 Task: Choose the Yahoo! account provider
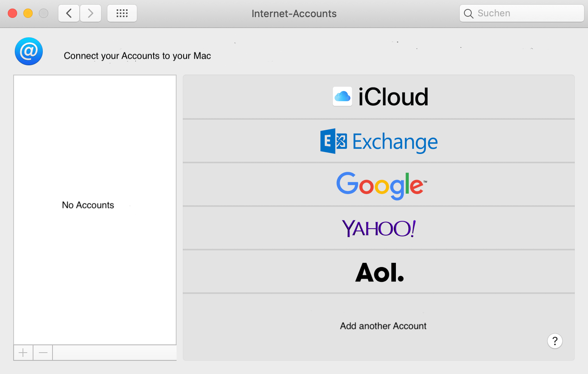(379, 228)
